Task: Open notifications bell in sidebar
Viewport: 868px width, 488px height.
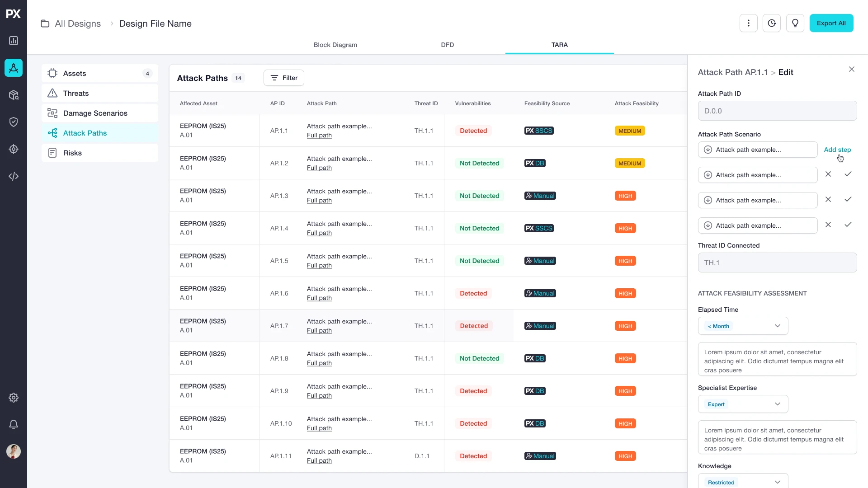Action: (x=14, y=425)
